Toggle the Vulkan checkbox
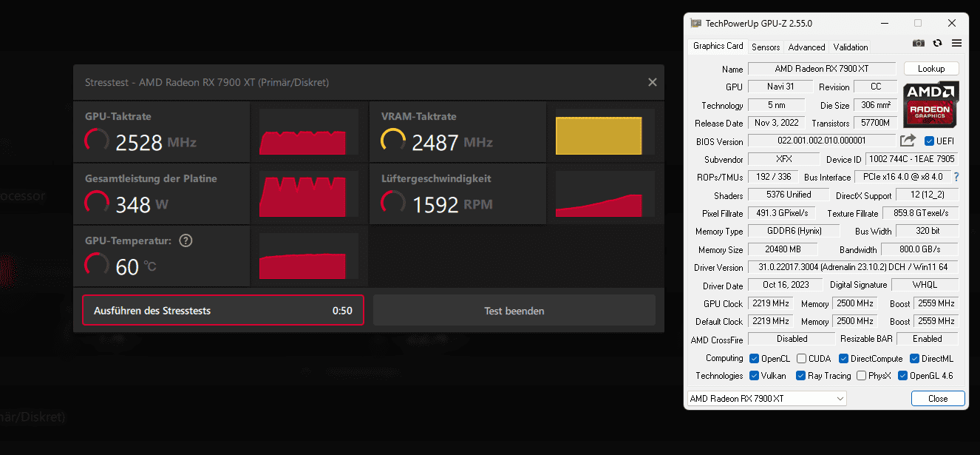Image resolution: width=980 pixels, height=455 pixels. (x=754, y=376)
